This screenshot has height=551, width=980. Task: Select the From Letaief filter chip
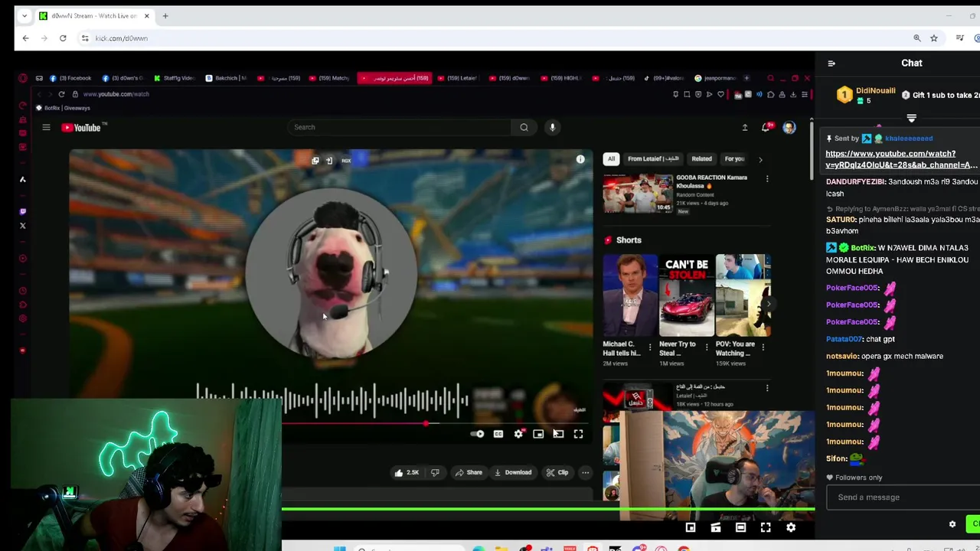[x=653, y=159]
